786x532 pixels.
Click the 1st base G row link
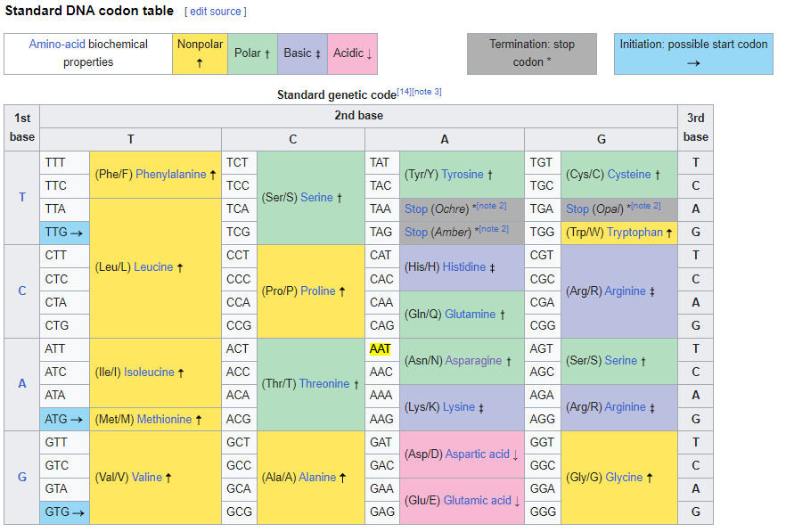coord(22,477)
